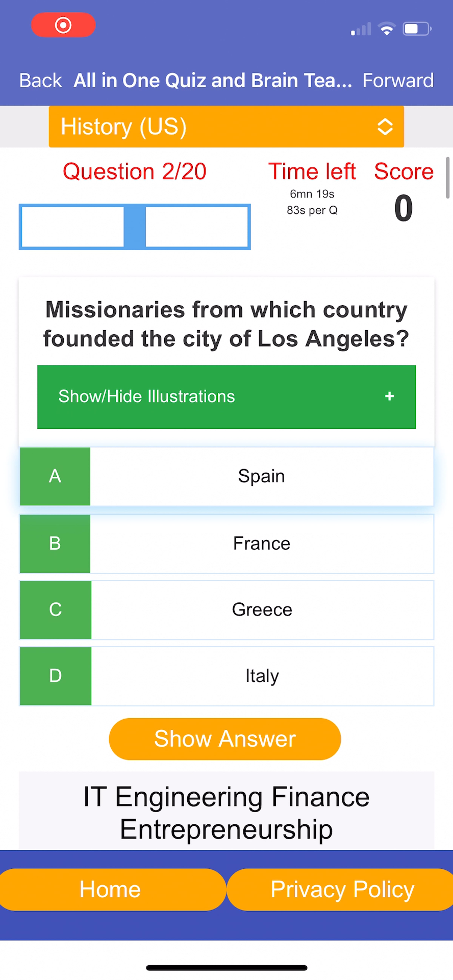Tap the red screen recording indicator
This screenshot has height=980, width=453.
(63, 25)
